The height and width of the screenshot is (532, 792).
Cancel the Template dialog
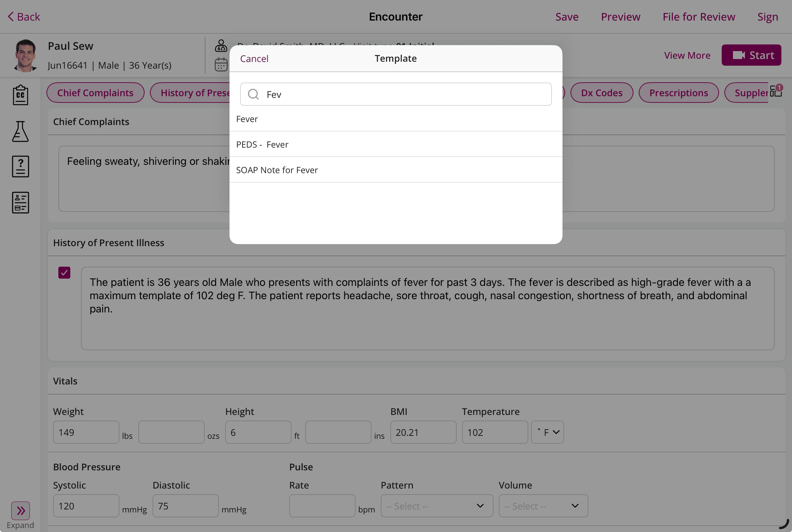coord(254,59)
